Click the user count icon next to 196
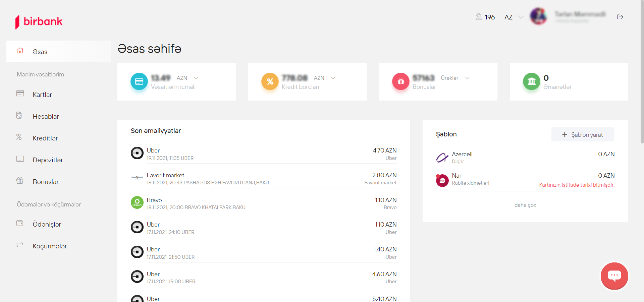644x302 pixels. pos(479,17)
